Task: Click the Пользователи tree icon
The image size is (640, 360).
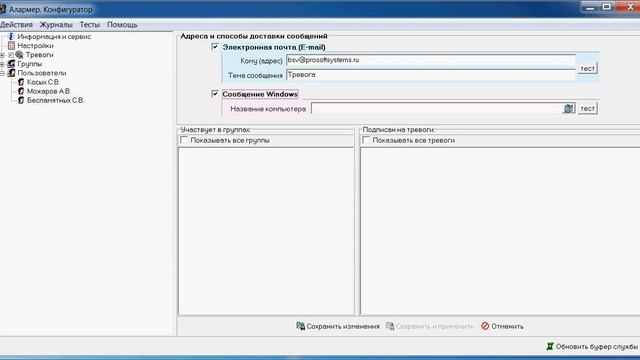Action: 11,73
